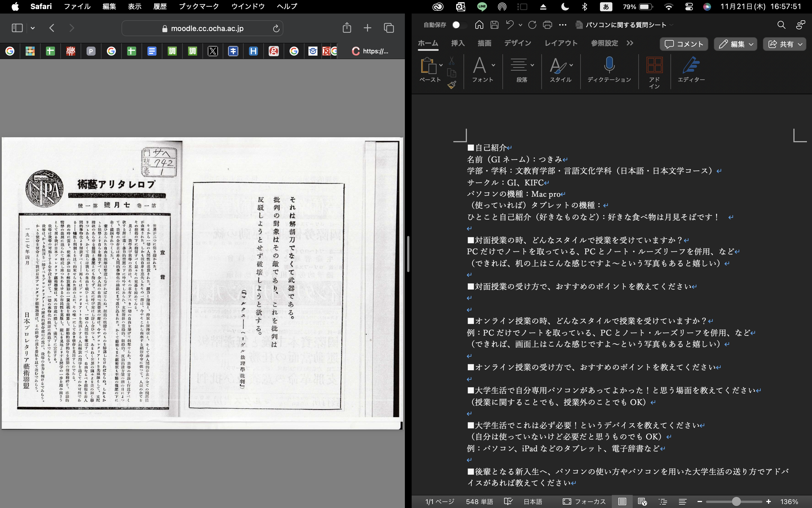Click the 136% zoom level
Viewport: 812px width, 508px height.
coord(789,502)
